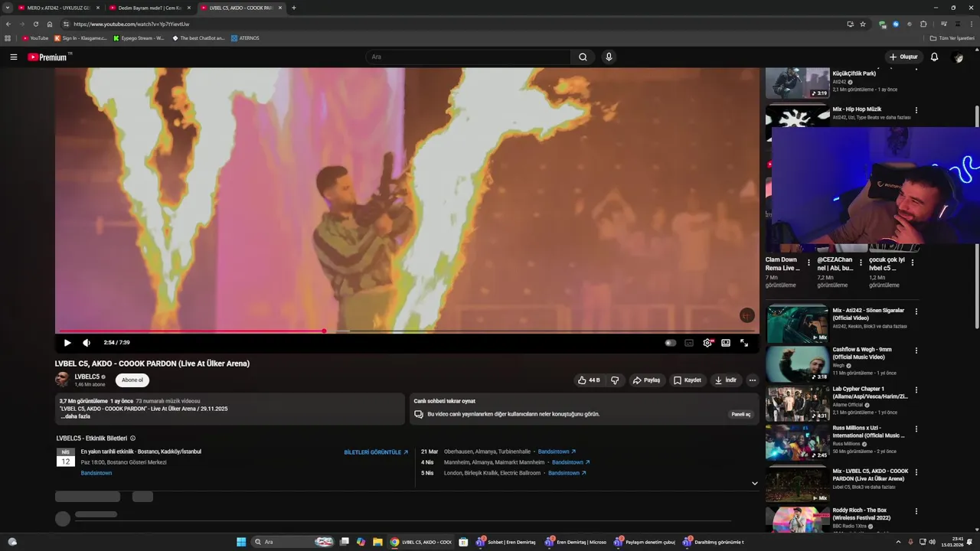Click the search magnifier button
Viewport: 980px width, 551px height.
583,57
